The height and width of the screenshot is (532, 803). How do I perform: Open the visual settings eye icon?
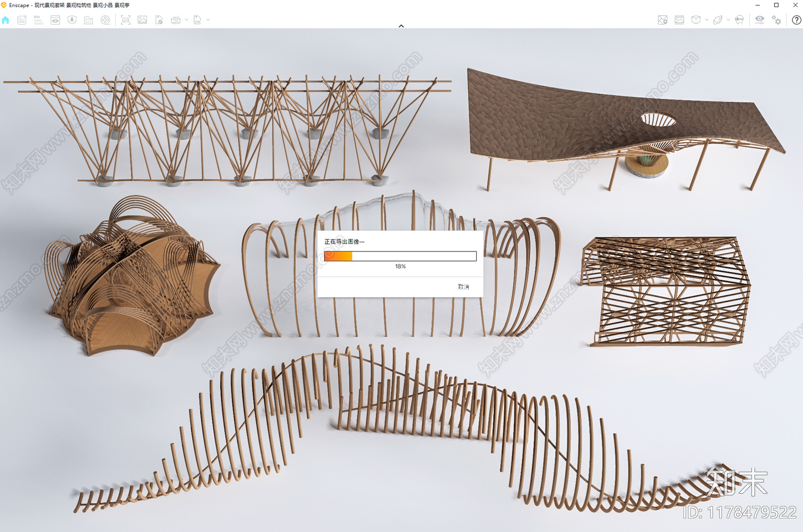click(760, 20)
